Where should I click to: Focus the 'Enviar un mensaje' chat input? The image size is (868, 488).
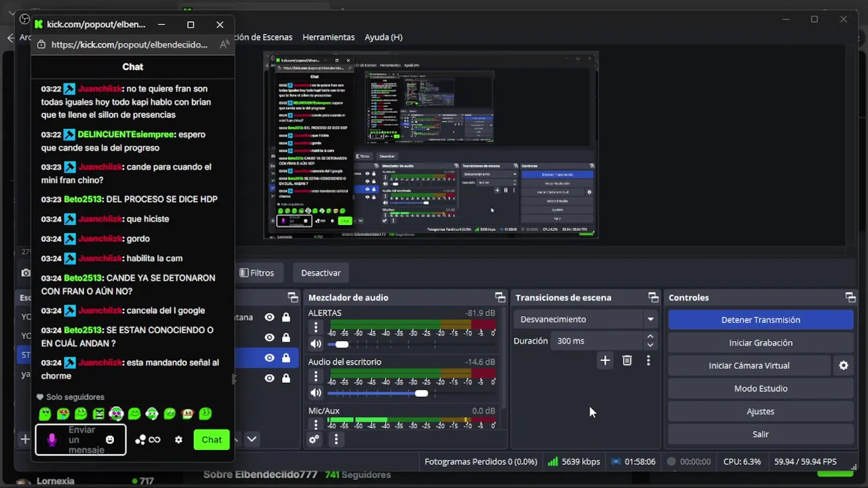81,440
